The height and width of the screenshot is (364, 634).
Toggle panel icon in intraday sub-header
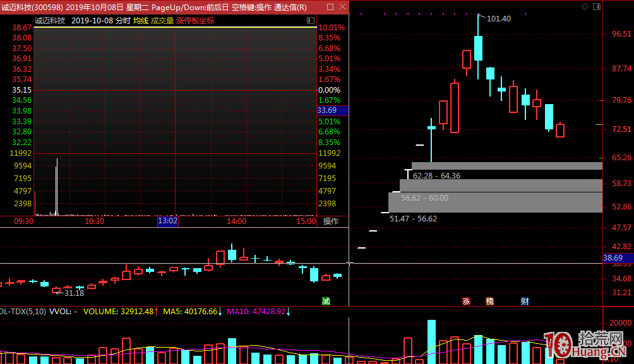(x=311, y=21)
